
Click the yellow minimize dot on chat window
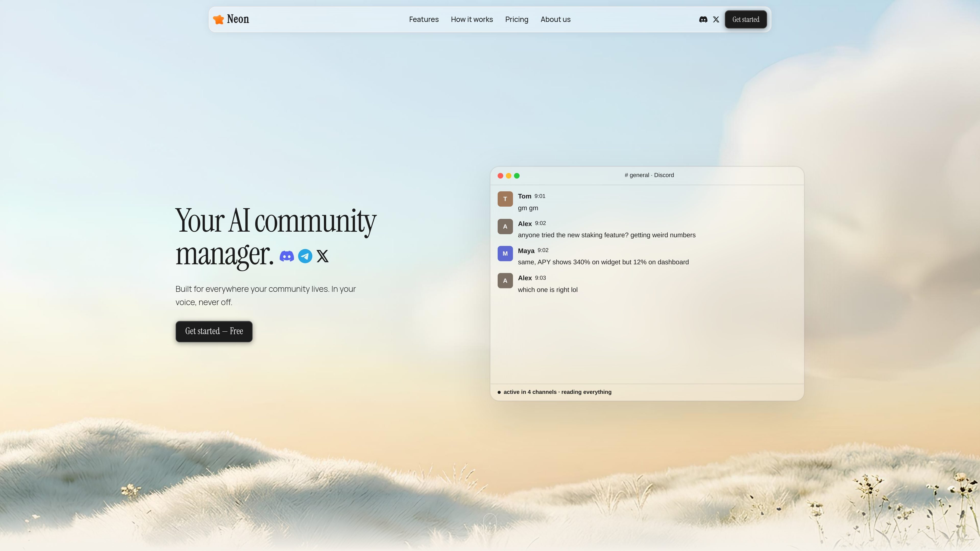click(x=509, y=176)
